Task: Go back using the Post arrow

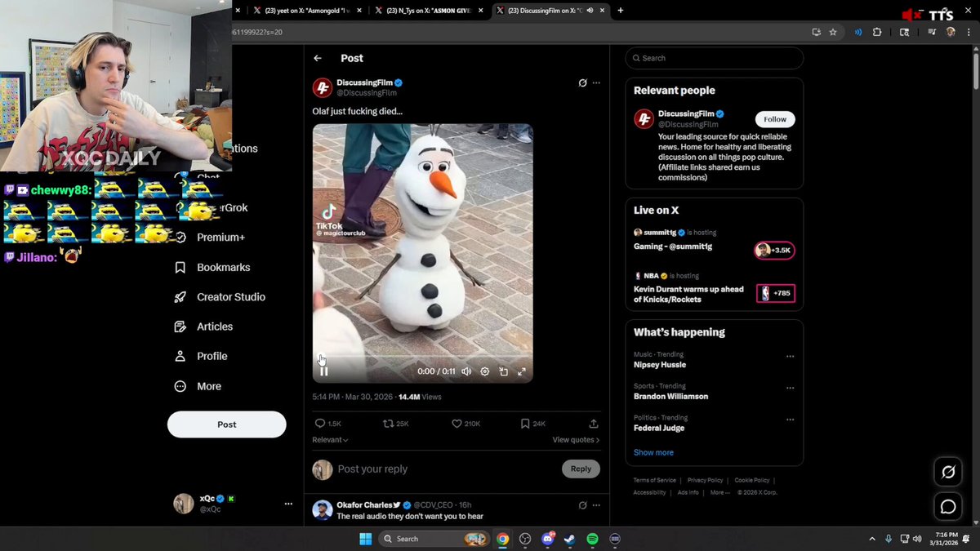Action: pyautogui.click(x=318, y=58)
